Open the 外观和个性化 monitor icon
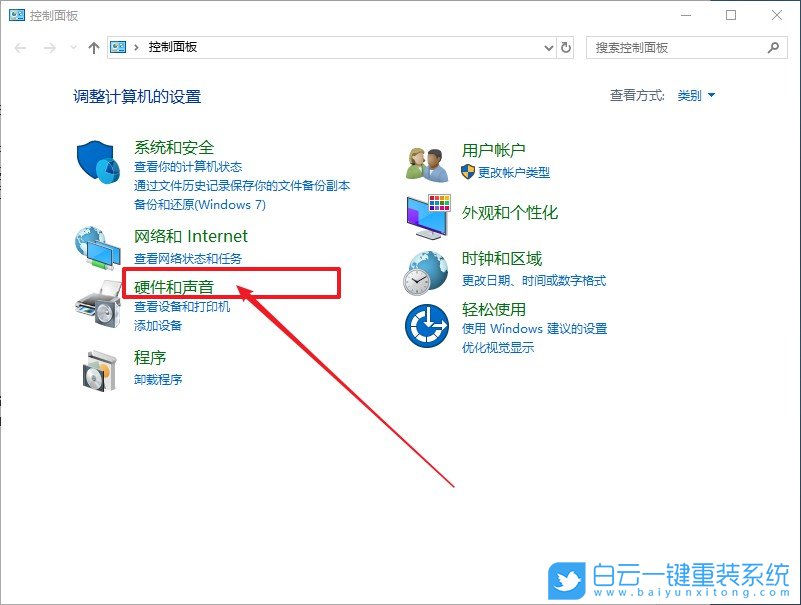Image resolution: width=801 pixels, height=605 pixels. (x=428, y=217)
